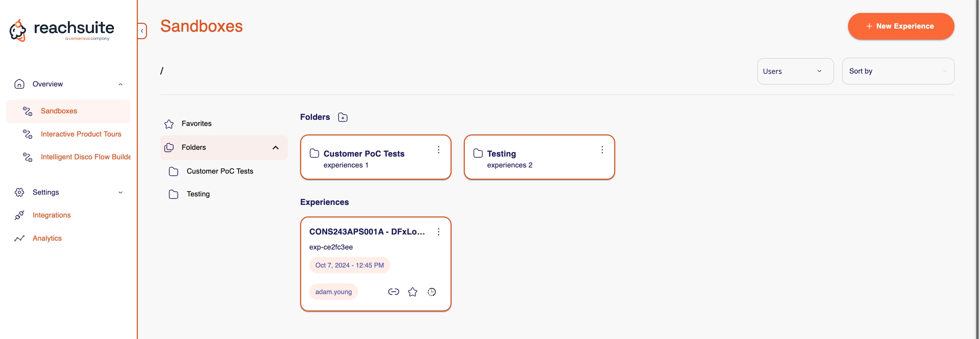Open three-dot menu on Testing folder card
980x339 pixels.
coord(602,149)
